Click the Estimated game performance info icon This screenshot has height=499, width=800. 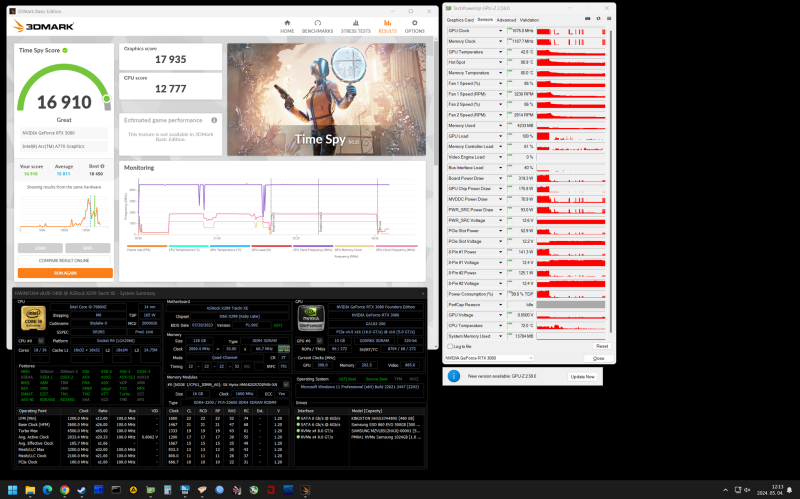pyautogui.click(x=214, y=120)
